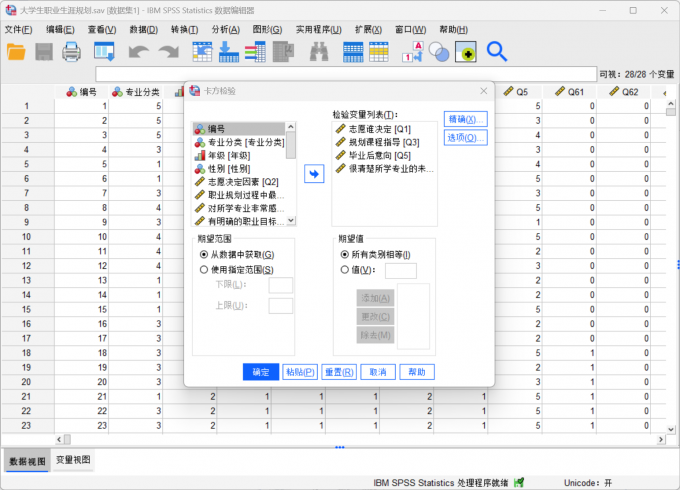Click the Open data file folder icon
This screenshot has width=680, height=490.
pos(16,51)
